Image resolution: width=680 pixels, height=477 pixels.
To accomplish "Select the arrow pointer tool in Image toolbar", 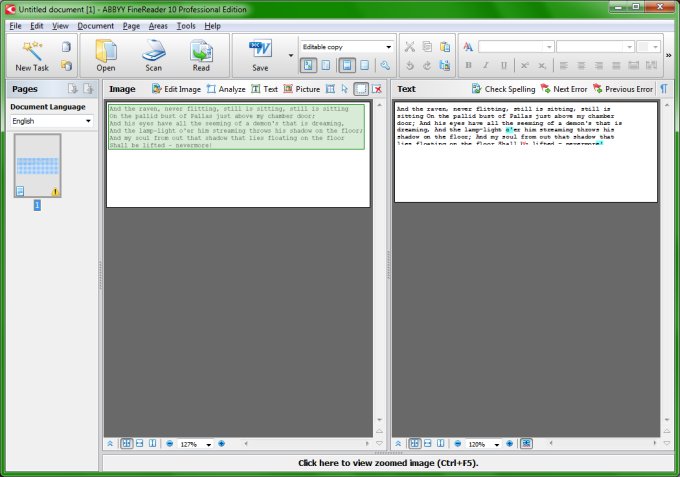I will click(x=345, y=89).
